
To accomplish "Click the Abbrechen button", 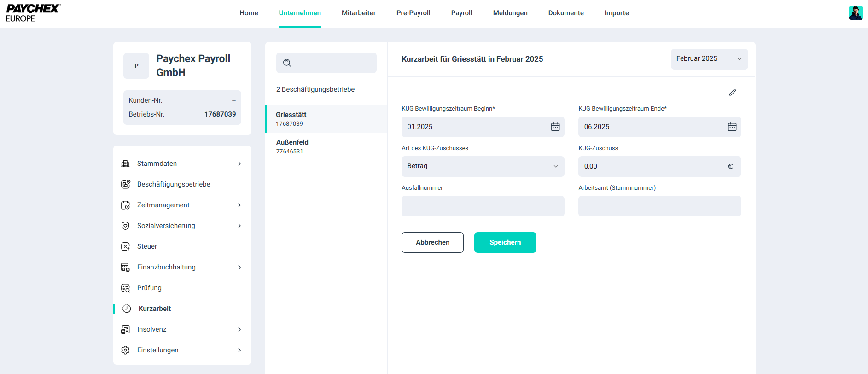I will click(432, 242).
